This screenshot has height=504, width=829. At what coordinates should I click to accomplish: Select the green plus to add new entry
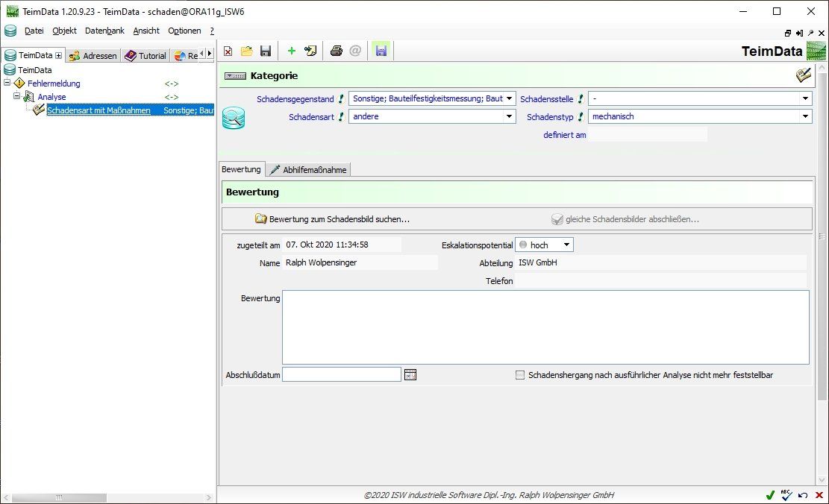click(x=290, y=51)
